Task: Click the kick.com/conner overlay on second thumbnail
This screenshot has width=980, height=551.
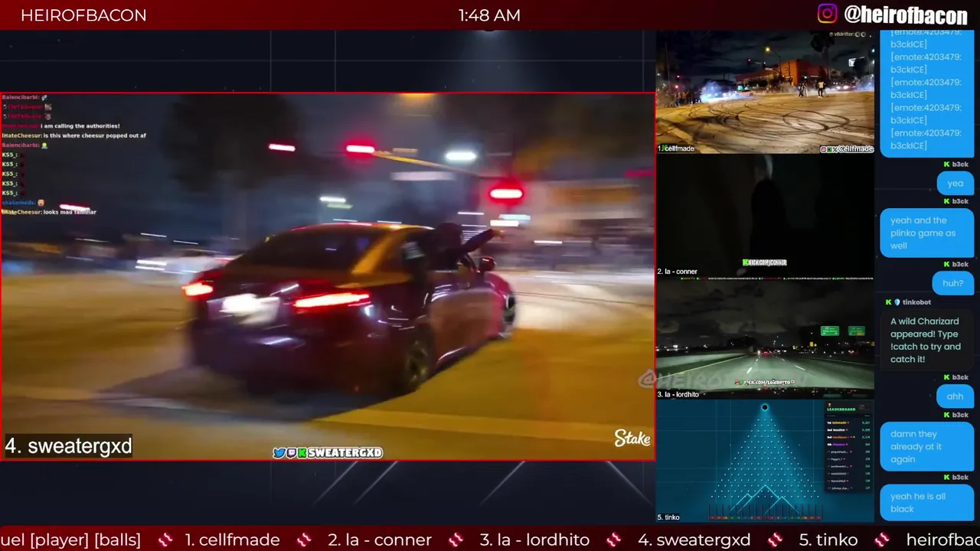Action: [x=764, y=262]
